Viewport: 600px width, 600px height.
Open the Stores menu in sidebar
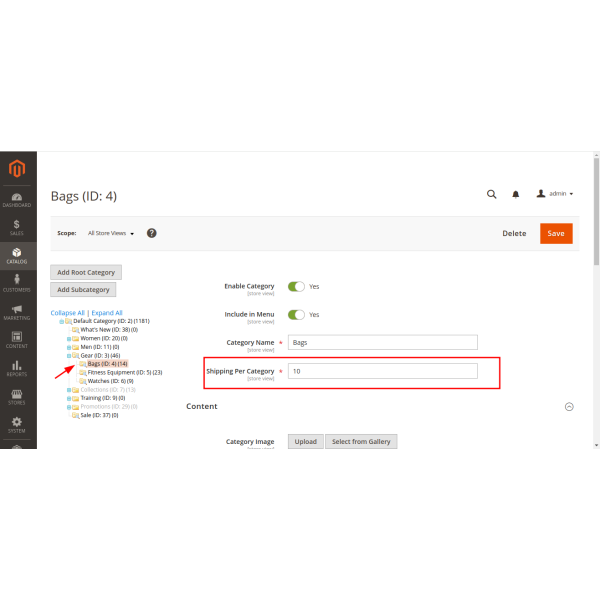point(18,397)
